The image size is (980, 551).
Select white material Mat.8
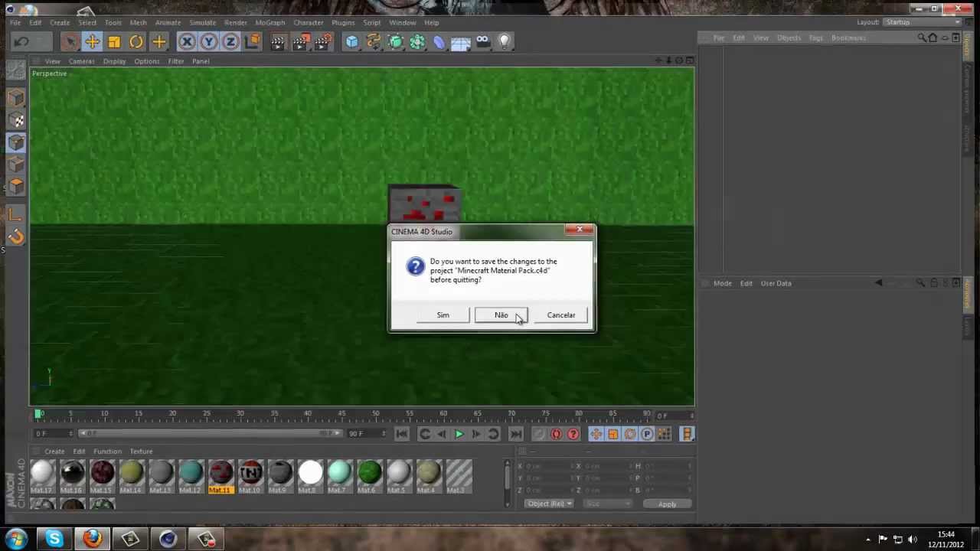(310, 477)
